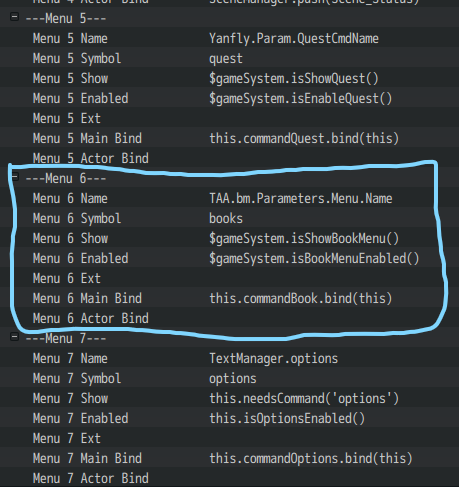Select the Menu 5 Ext parameter
Viewport: 459px width, 487px height.
tap(67, 118)
